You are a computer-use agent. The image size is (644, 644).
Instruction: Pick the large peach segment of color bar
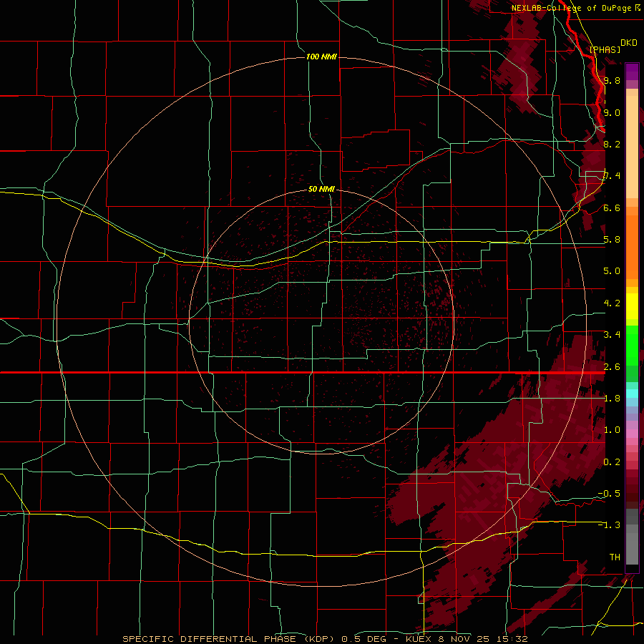coord(632,147)
